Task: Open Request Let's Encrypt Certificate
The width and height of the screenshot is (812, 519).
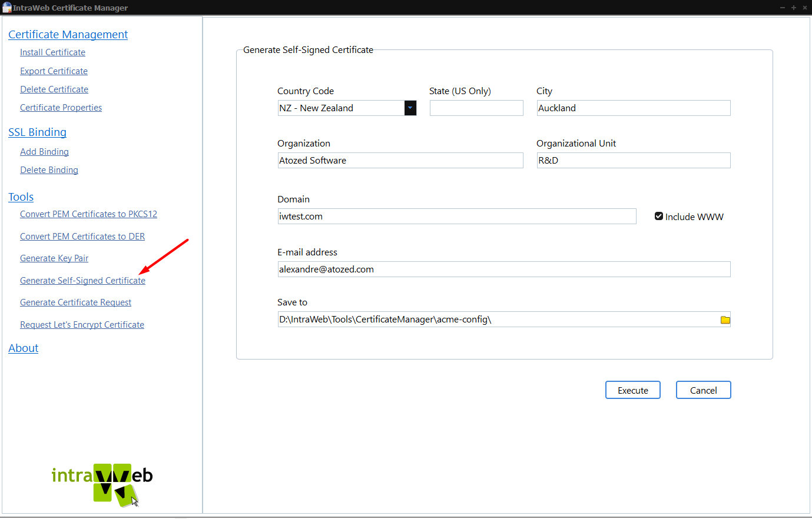Action: (82, 325)
